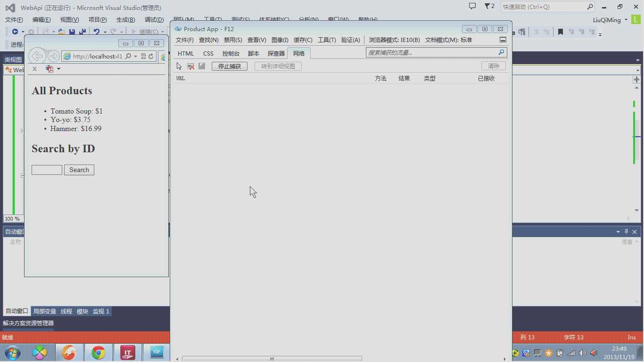The image size is (644, 362).
Task: Close the IE toolbar with the X icon
Action: click(x=34, y=69)
